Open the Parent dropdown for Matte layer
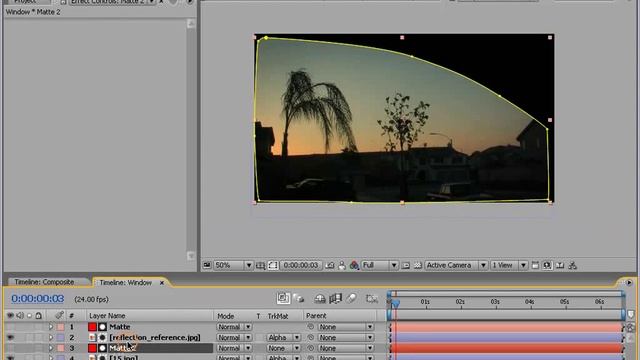 [346, 327]
